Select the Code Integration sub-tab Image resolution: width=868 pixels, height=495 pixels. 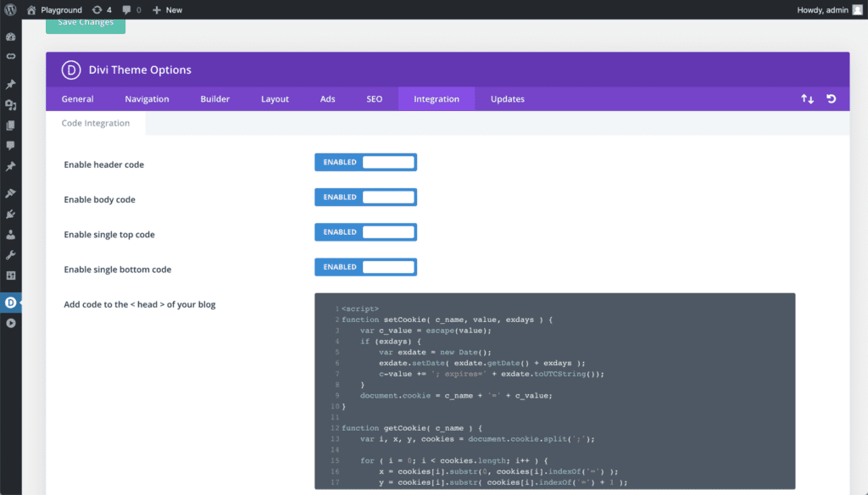click(95, 124)
